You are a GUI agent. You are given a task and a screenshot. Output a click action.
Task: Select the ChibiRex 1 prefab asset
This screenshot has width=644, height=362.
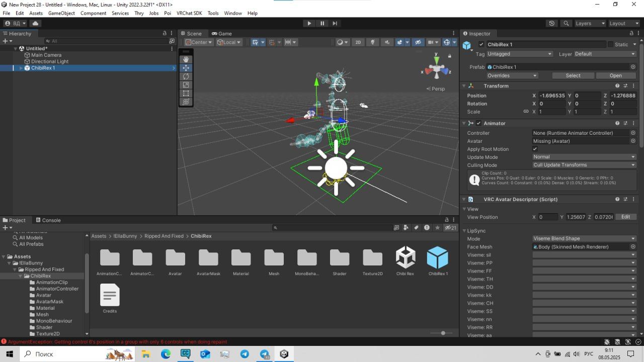(x=438, y=261)
